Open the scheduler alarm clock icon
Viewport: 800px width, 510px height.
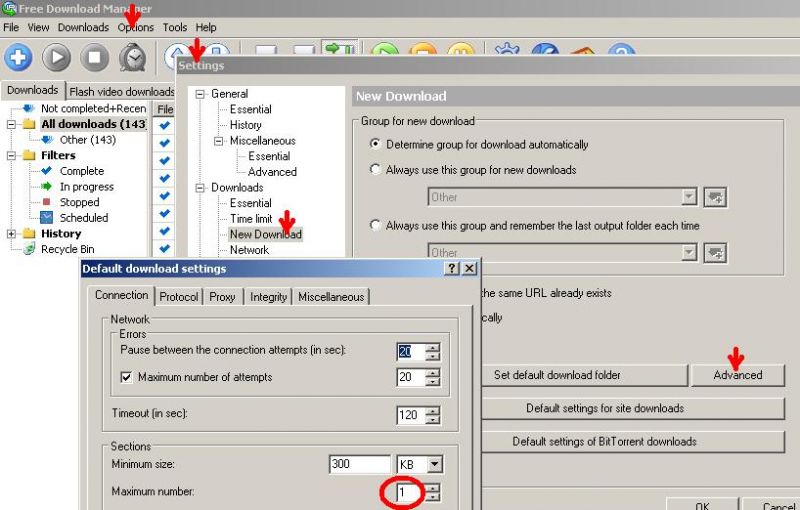coord(133,57)
